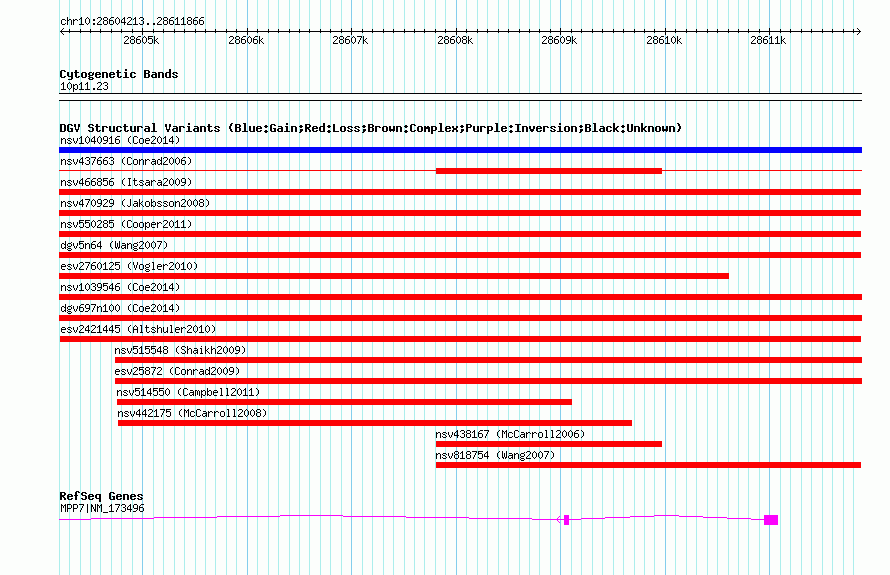Click the MPP7|NM_173496 gene label
The width and height of the screenshot is (890, 575).
pyautogui.click(x=102, y=509)
